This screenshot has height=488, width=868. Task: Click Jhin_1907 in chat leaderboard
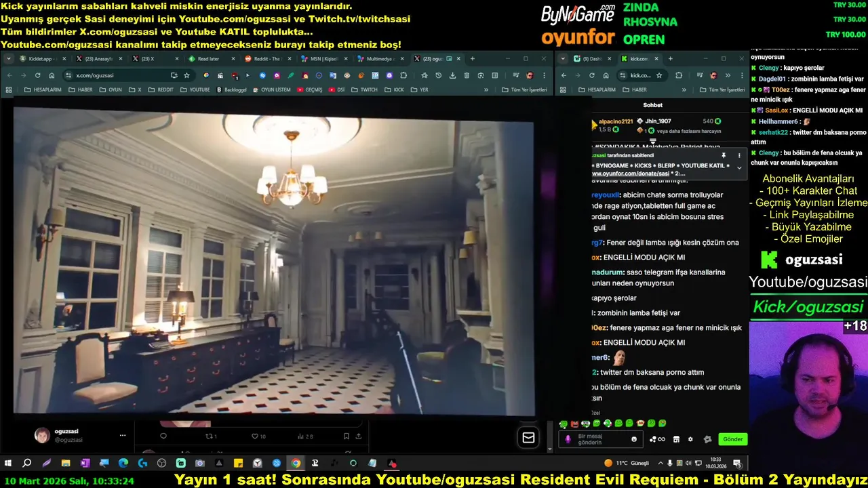[658, 121]
